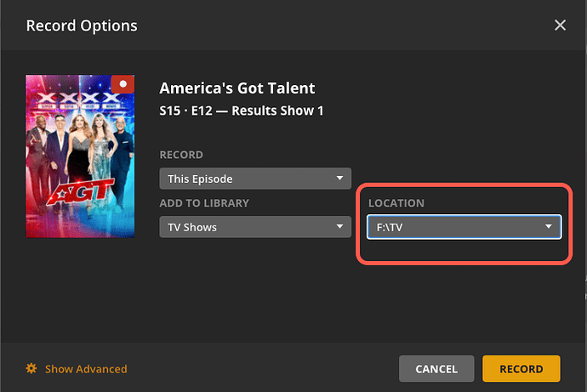Click the Record Options dialog heading
Image resolution: width=587 pixels, height=392 pixels.
pos(82,26)
